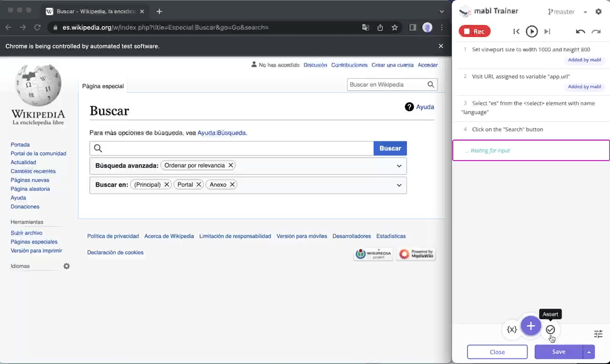Screen dimensions: 610x364
Task: Open a new Chrome tab
Action: 159,11
